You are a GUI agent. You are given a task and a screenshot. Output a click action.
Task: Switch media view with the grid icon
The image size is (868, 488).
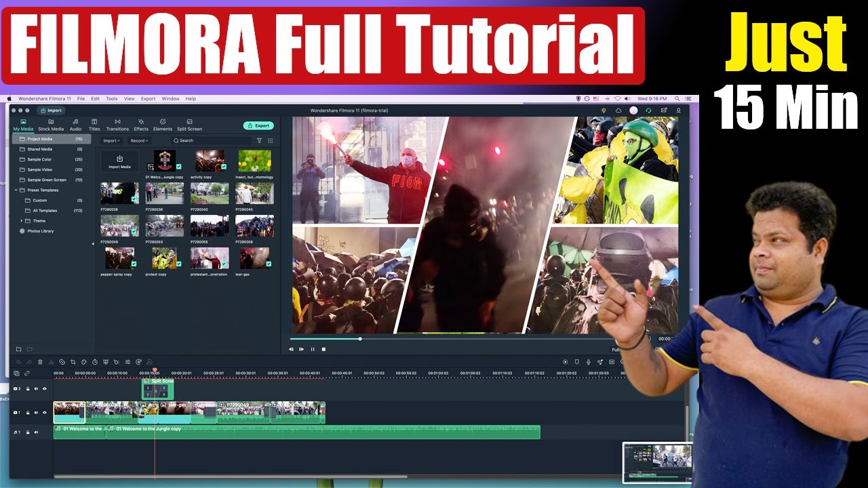pyautogui.click(x=271, y=140)
